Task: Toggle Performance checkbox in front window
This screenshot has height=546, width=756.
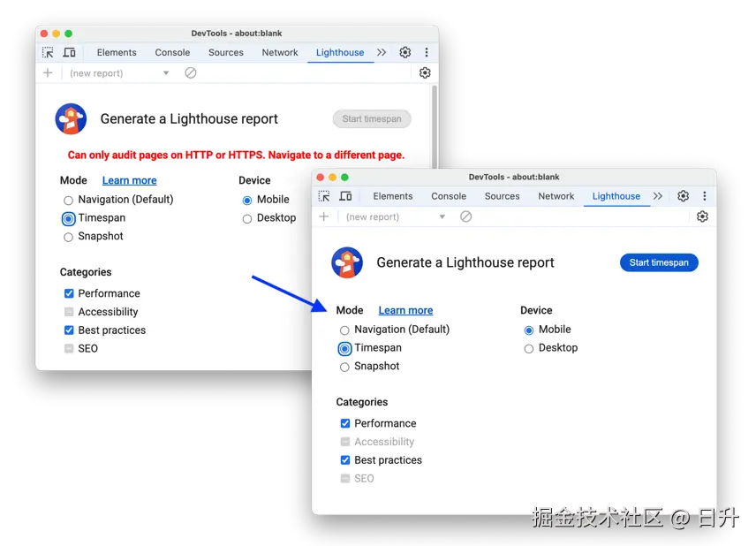Action: click(345, 423)
